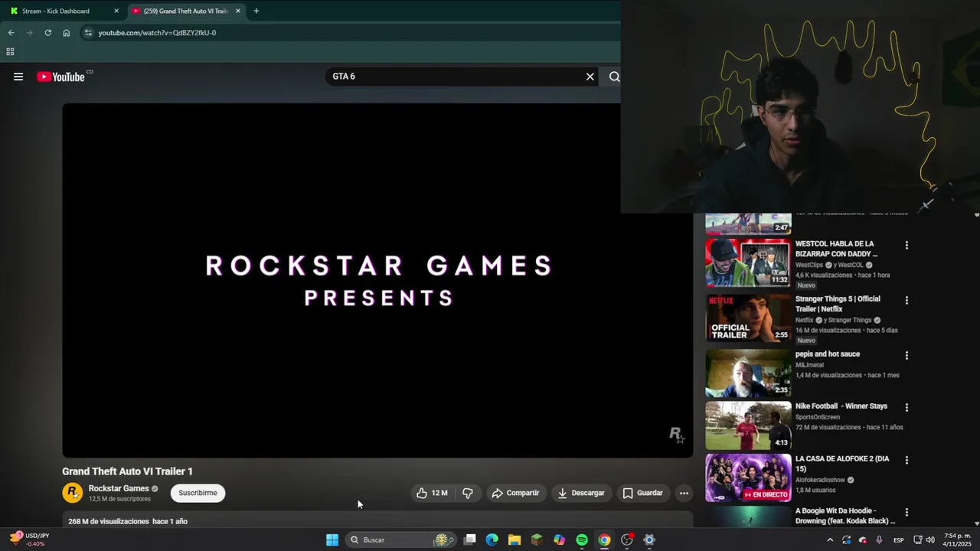Open Stranger Things 5 trailer title link
Image resolution: width=980 pixels, height=551 pixels.
point(838,304)
